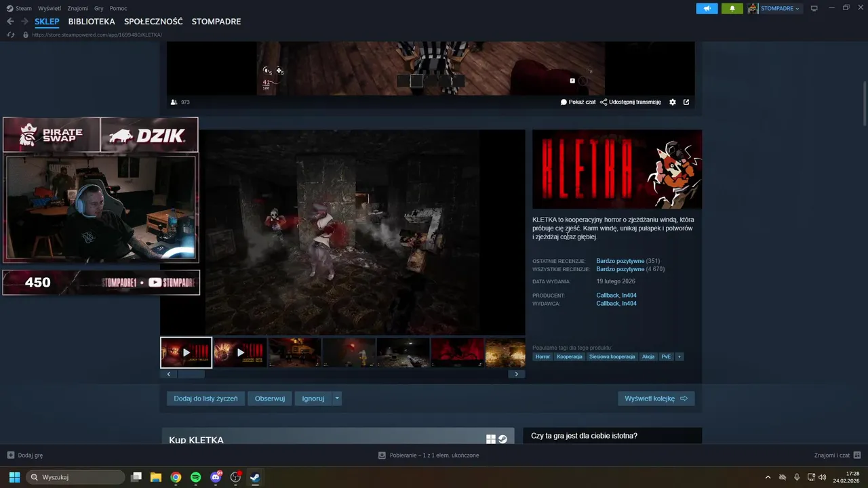868x488 pixels.
Task: Click Dodaj do listy życzeń
Action: click(205, 399)
